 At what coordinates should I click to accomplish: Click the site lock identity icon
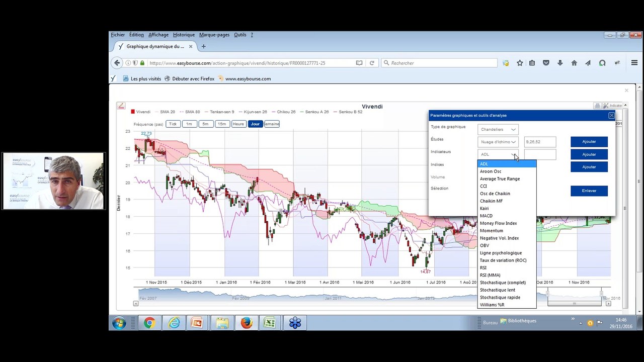(142, 63)
